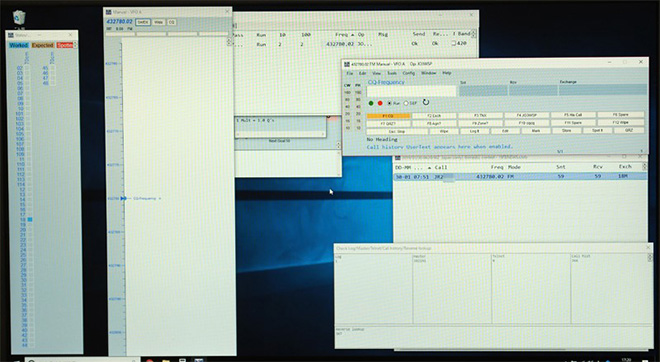660x362 pixels.
Task: Click the Multiplier window tab scroll arrows
Action: pos(75,45)
